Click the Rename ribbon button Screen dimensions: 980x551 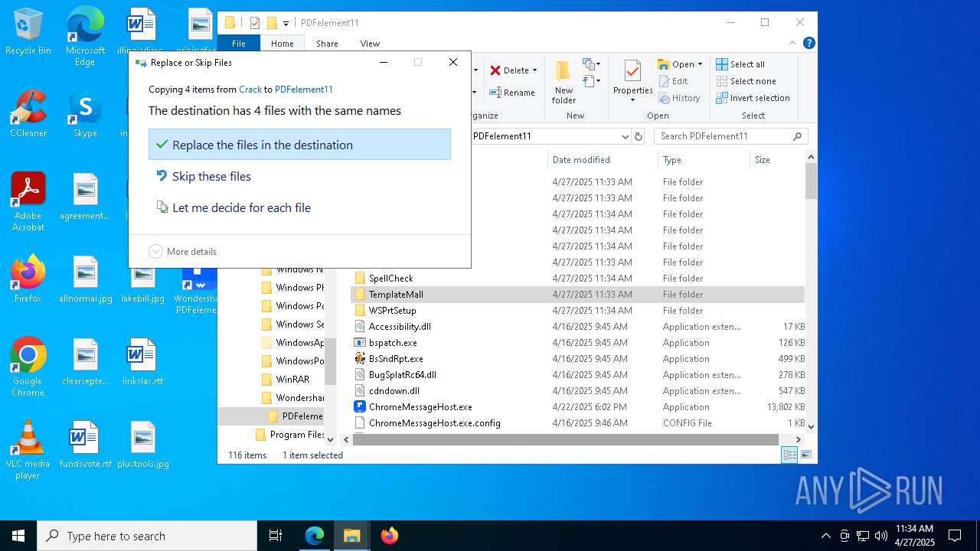tap(512, 93)
